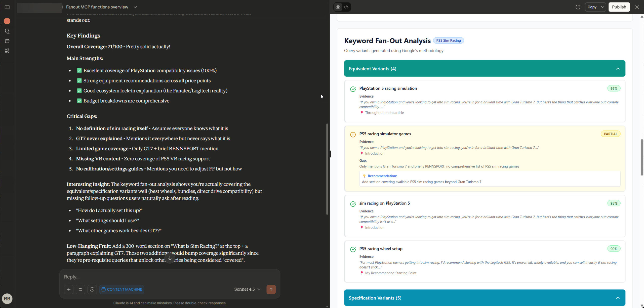644x308 pixels.
Task: Click the Keyword Fan-Out Analysis heading
Action: click(387, 41)
